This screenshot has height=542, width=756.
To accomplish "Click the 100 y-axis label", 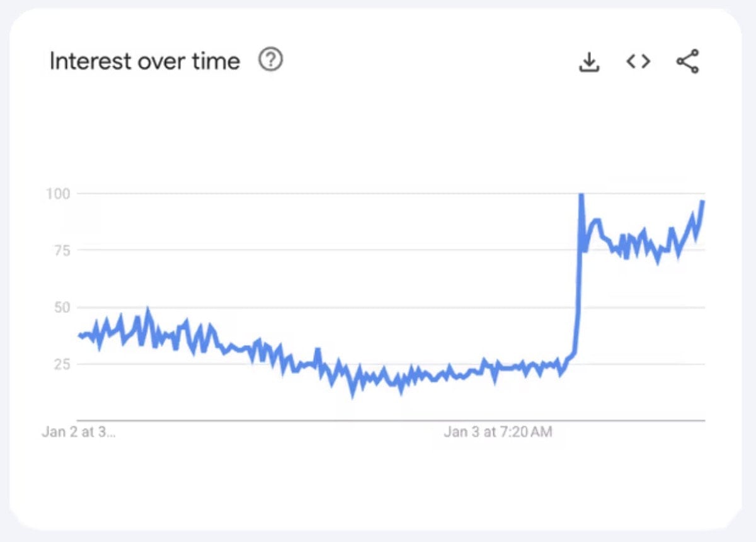I will tap(57, 193).
